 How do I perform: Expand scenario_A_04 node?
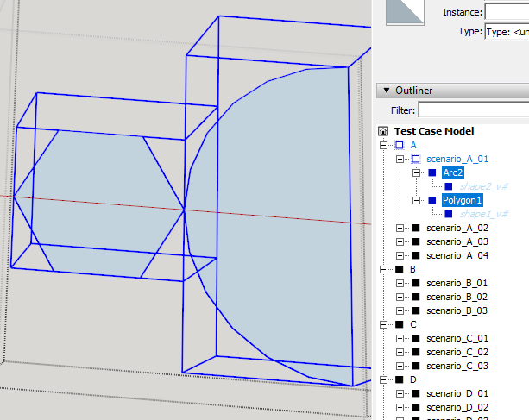point(400,256)
